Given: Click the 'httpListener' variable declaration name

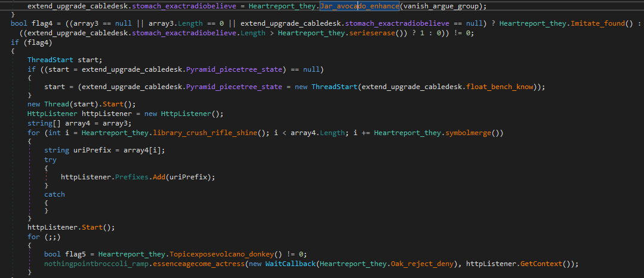Looking at the screenshot, I should point(107,113).
